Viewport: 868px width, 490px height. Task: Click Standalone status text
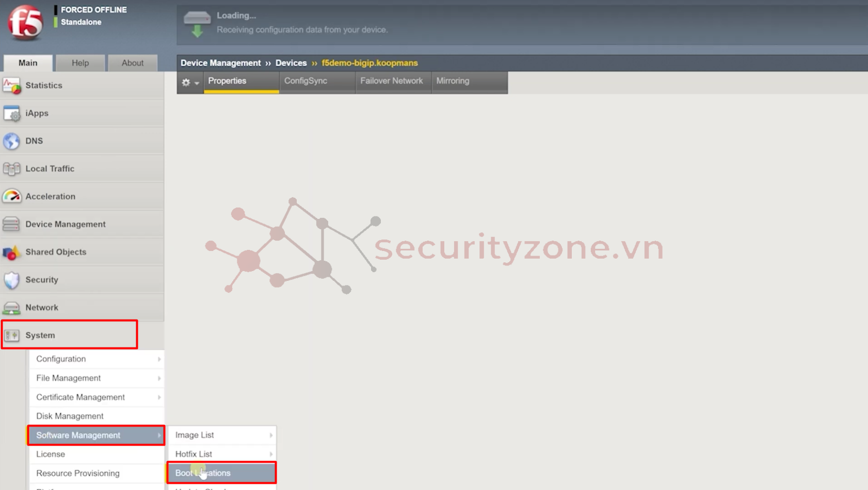(81, 22)
